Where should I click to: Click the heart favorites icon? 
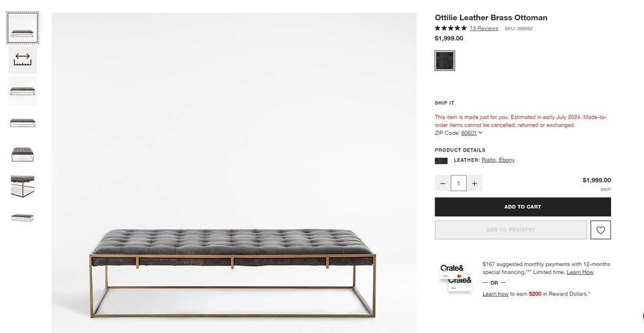(x=600, y=230)
